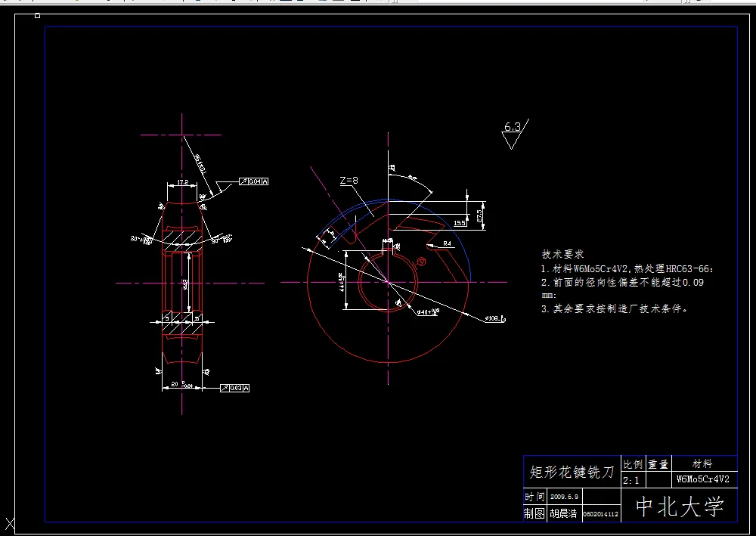The height and width of the screenshot is (536, 756).
Task: Click the 矩形花键铣刀 title block name
Action: tap(572, 472)
